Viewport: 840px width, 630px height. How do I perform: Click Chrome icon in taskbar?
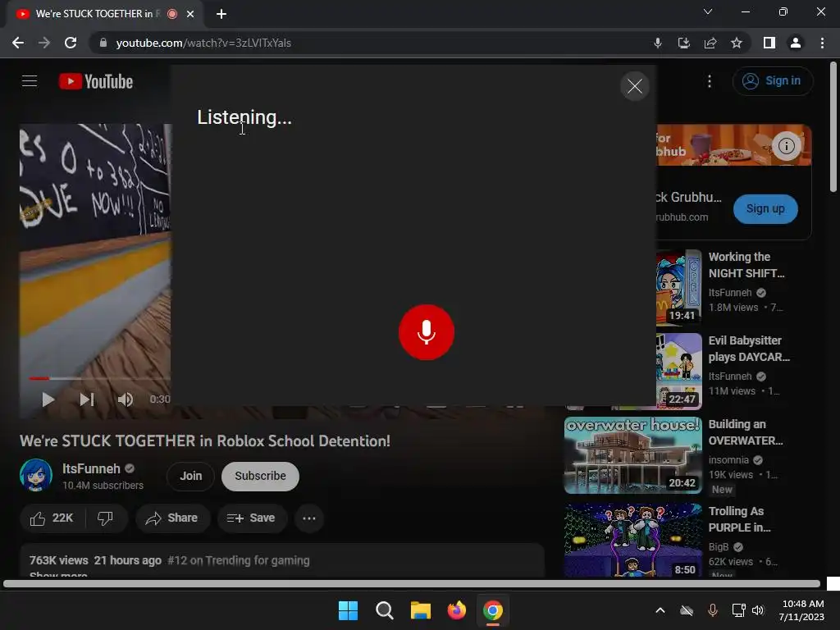pos(493,610)
